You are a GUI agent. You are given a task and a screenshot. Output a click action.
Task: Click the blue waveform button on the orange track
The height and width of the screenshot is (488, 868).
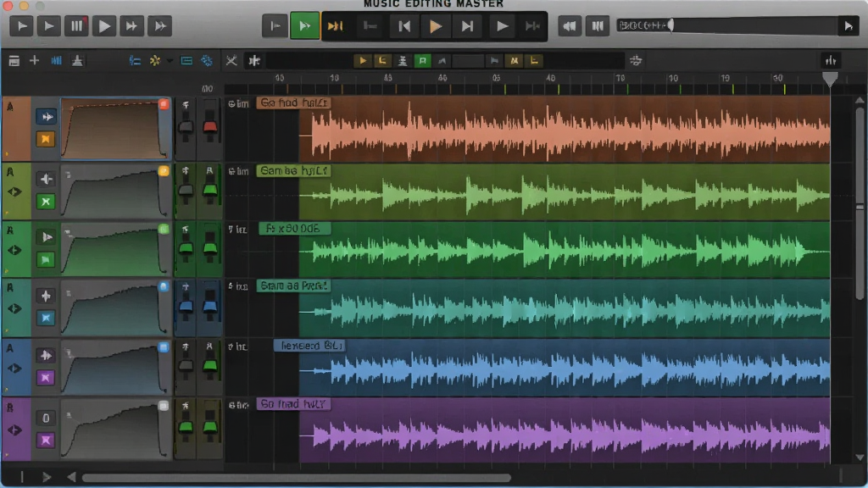click(x=46, y=117)
